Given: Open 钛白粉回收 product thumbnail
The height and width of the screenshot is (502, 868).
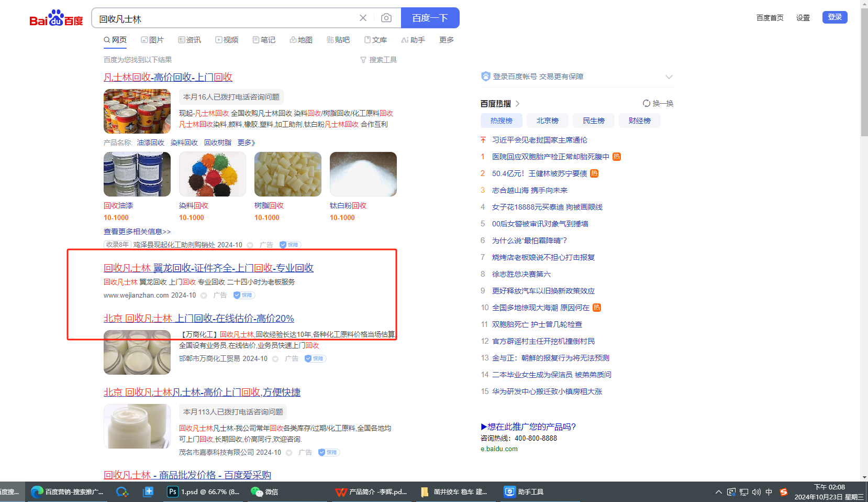Looking at the screenshot, I should point(363,174).
